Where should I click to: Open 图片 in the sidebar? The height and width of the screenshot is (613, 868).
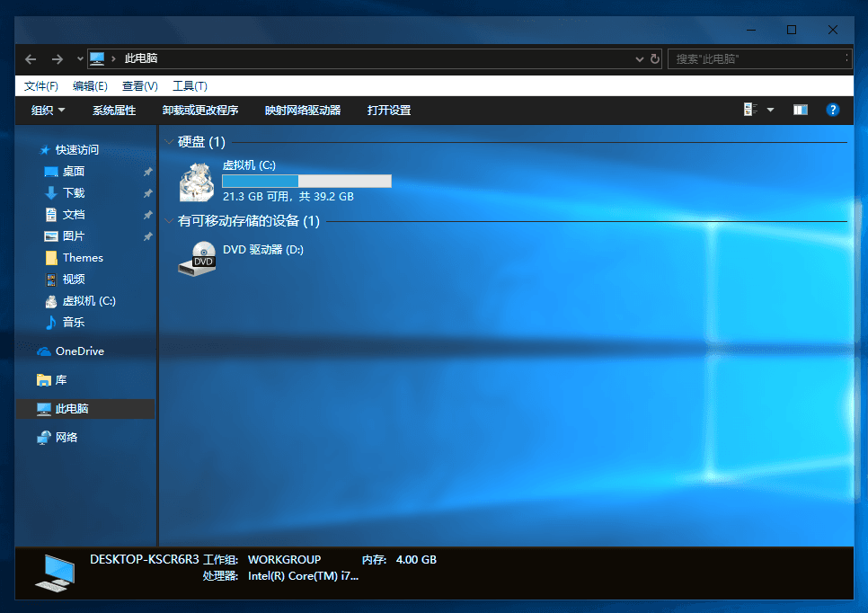tap(74, 235)
